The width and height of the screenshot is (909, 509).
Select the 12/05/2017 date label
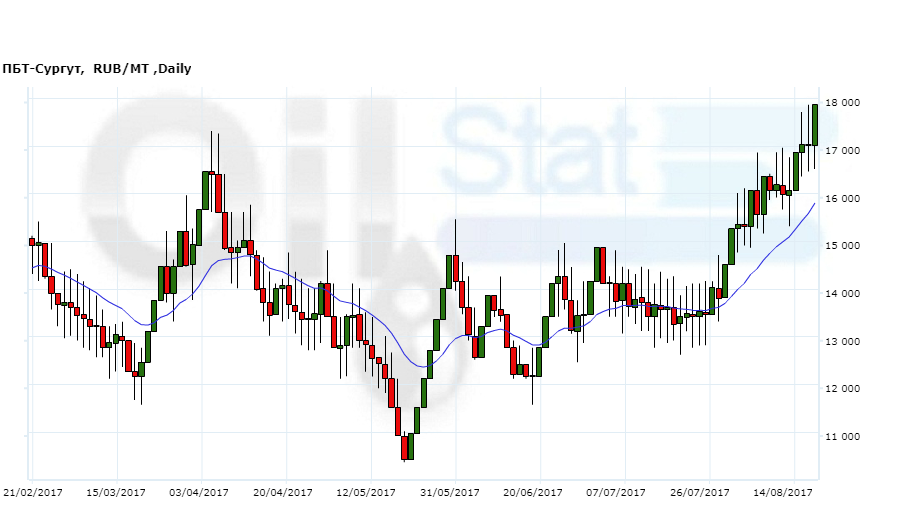[367, 493]
